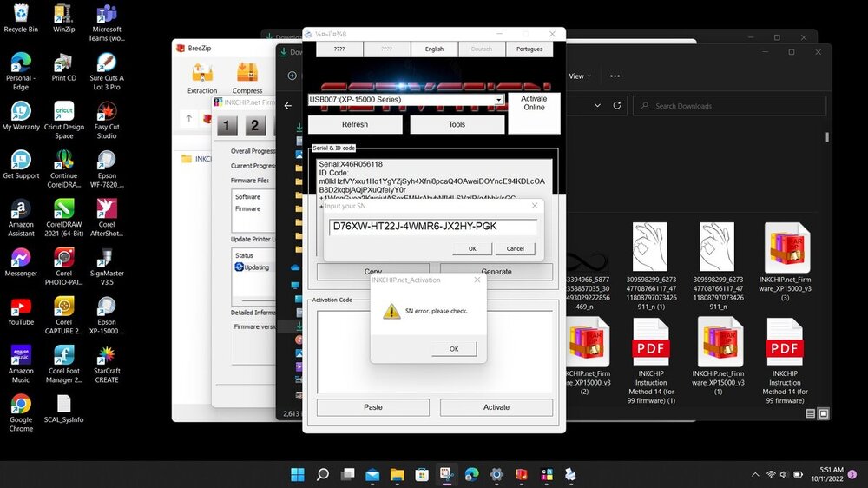
Task: Open Amazon Music desktop shortcut
Action: point(21,363)
